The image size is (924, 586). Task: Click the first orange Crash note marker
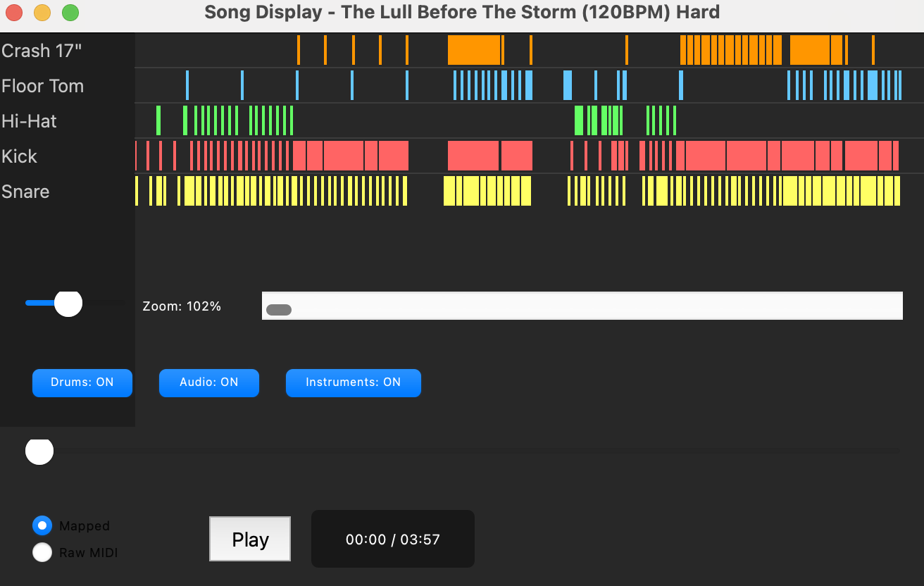(299, 50)
